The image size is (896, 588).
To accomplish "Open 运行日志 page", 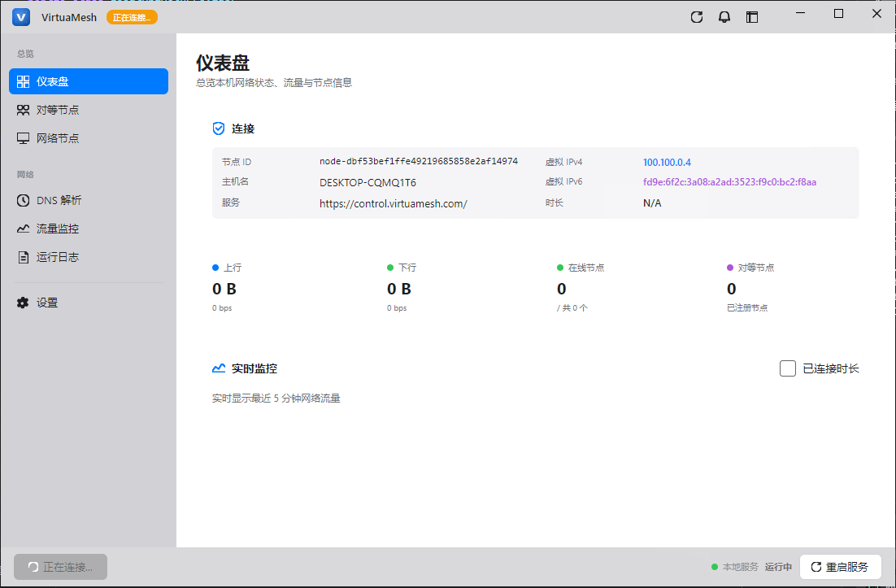I will click(x=89, y=257).
